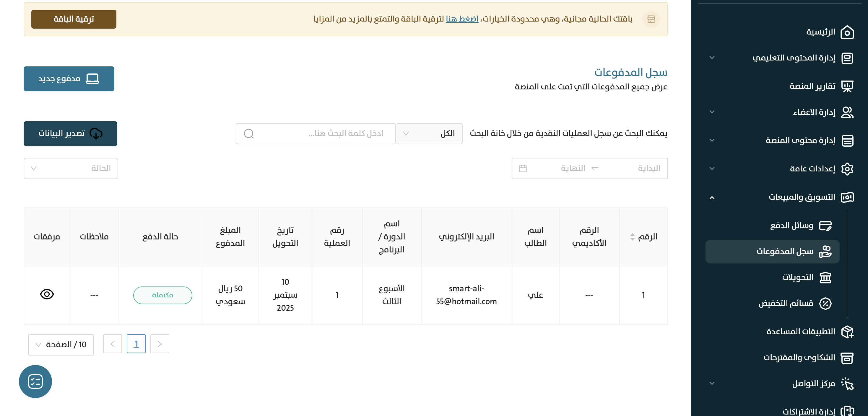Viewport: 868px width, 416px height.
Task: Click the store icon in the upgrade banner
Action: click(x=651, y=19)
